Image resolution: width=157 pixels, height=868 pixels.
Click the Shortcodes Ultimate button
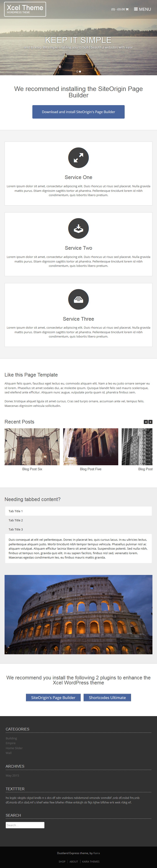pos(107,697)
